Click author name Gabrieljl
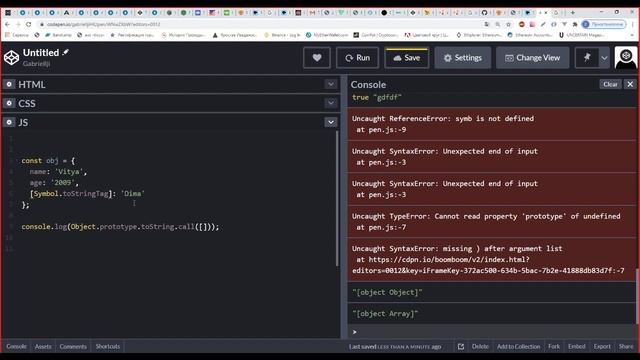640x360 pixels. pyautogui.click(x=36, y=64)
